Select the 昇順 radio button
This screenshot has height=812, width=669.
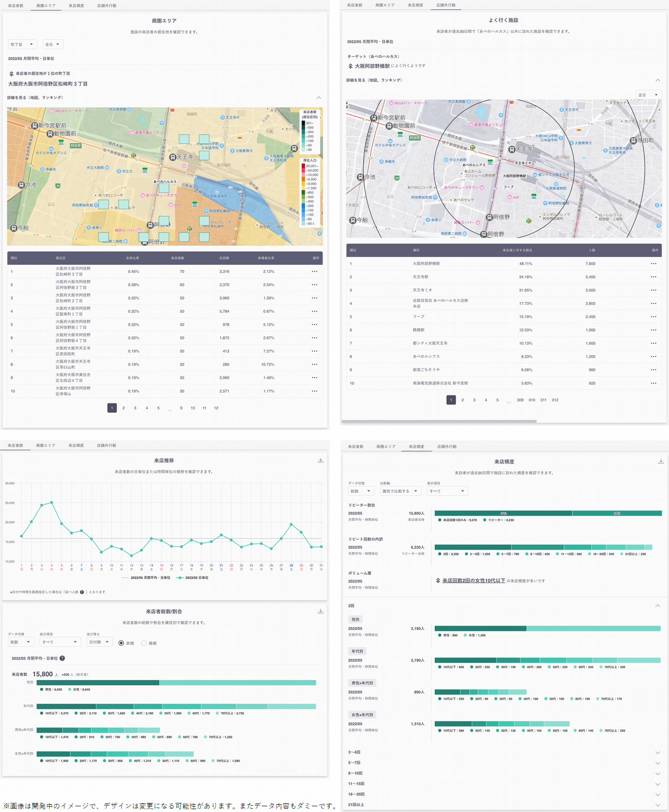click(121, 643)
